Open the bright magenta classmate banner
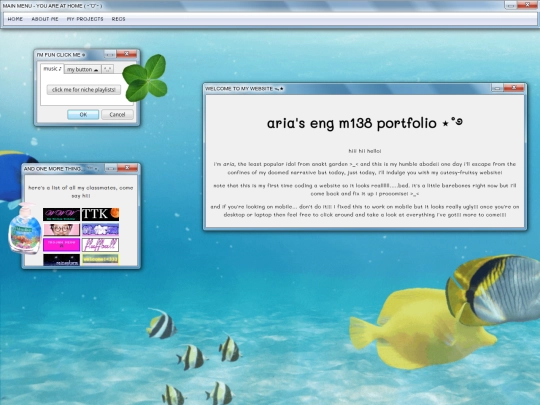 (61, 245)
